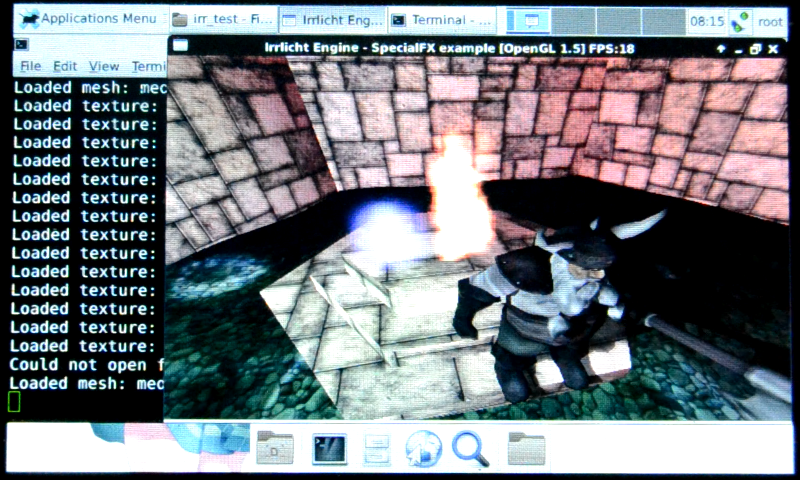Open the root user menu in the panel
Image resolution: width=800 pixels, height=480 pixels.
(x=770, y=22)
